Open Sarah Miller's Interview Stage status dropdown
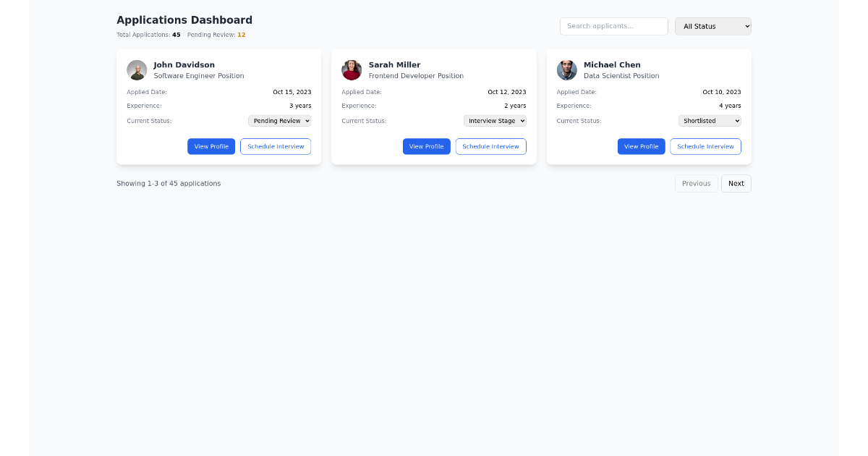868x456 pixels. (x=495, y=120)
